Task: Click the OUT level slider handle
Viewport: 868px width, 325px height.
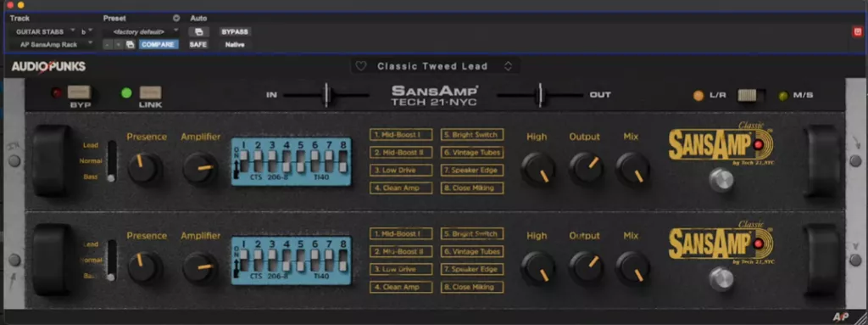Action: (540, 95)
